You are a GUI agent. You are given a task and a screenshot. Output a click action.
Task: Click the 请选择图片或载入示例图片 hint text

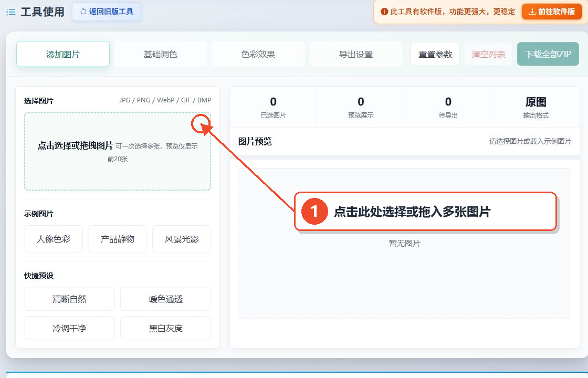click(530, 141)
